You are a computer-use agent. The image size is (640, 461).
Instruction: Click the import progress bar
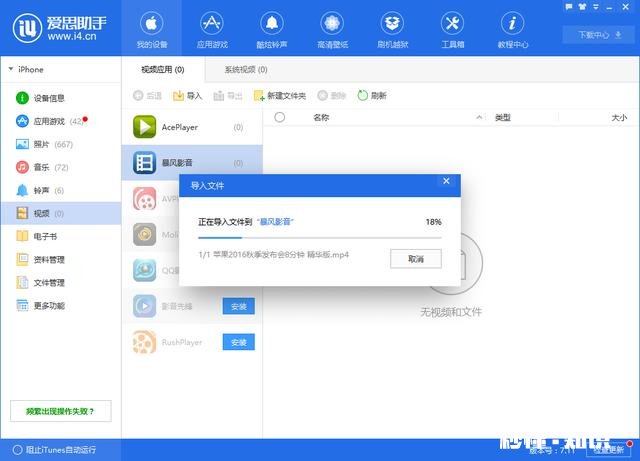click(x=320, y=237)
